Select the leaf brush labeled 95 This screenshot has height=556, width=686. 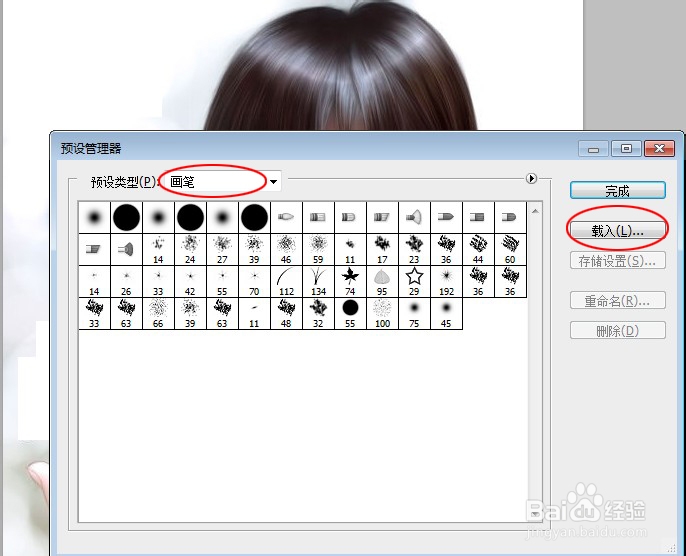382,282
